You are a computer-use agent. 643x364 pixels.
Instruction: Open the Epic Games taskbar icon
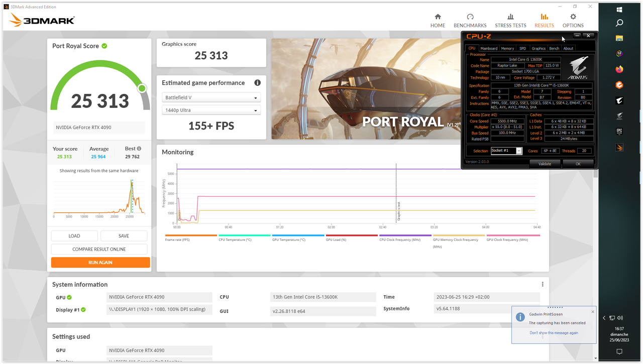pyautogui.click(x=619, y=132)
